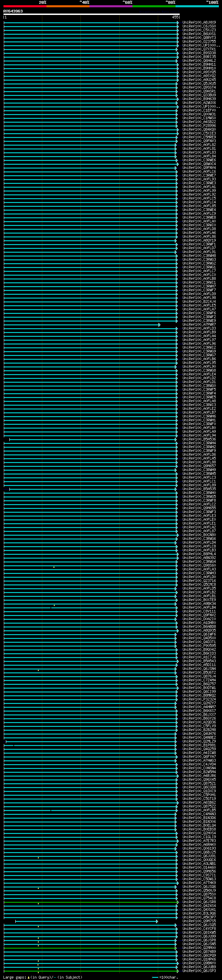Select label UniRef100_B9H639
The image size is (222, 980).
pos(199,99)
